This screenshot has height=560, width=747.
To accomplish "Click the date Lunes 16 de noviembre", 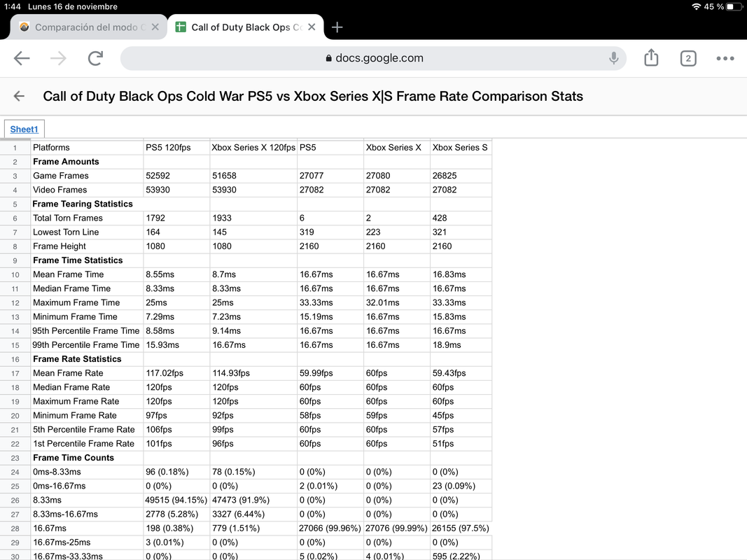I will click(72, 7).
